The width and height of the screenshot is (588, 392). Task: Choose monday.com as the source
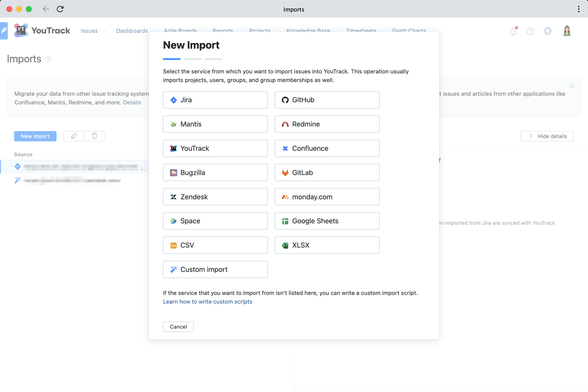(x=327, y=196)
